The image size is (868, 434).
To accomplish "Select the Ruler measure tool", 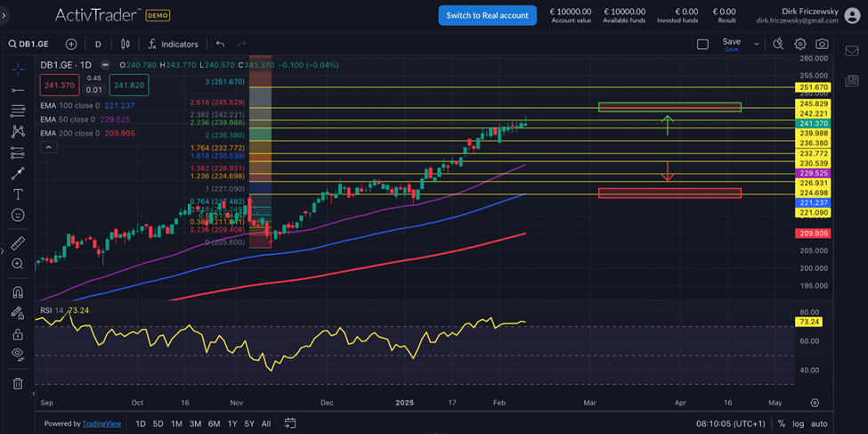I will coord(18,243).
